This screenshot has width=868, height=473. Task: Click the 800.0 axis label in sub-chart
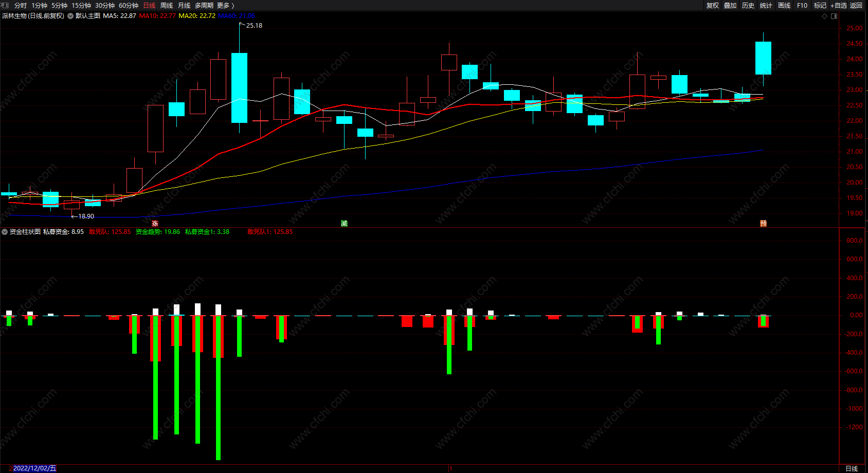[855, 241]
